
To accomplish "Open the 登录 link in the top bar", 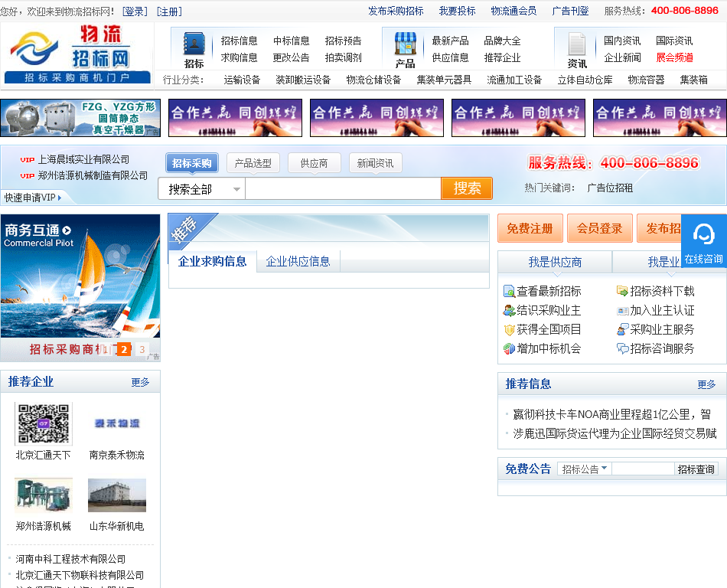I will [x=135, y=11].
